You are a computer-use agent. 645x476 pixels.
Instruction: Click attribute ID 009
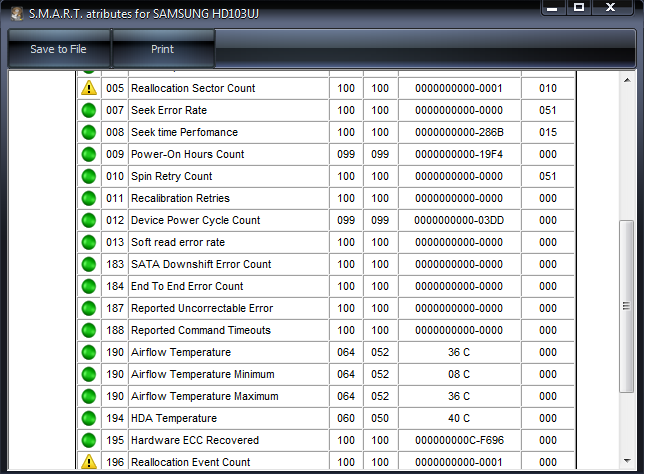(x=115, y=154)
